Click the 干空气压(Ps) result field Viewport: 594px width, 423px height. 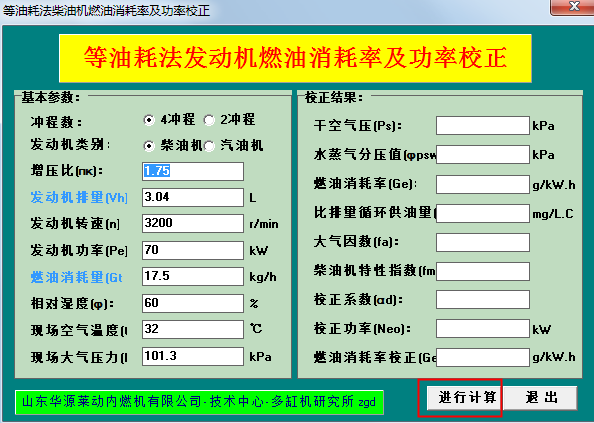click(483, 125)
